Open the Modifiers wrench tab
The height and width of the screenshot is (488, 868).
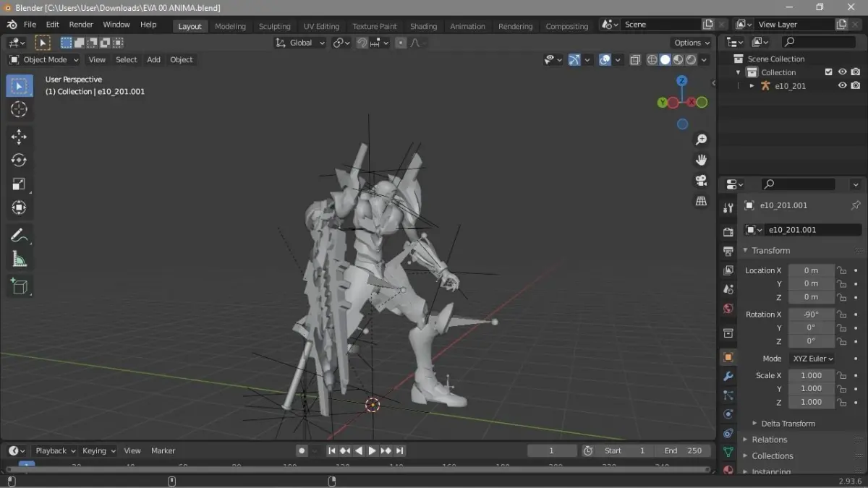pyautogui.click(x=728, y=376)
